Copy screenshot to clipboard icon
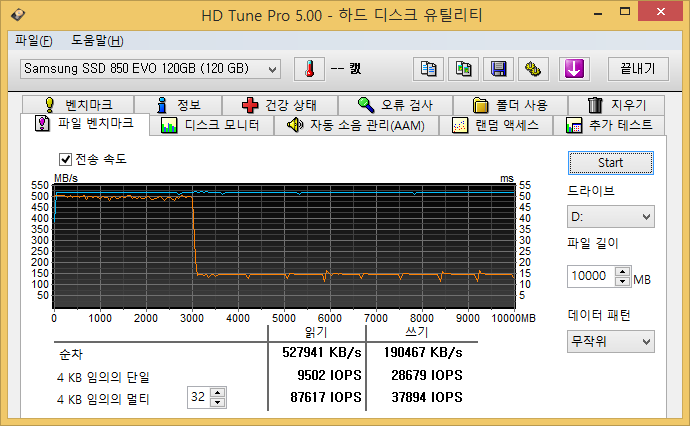 point(463,69)
